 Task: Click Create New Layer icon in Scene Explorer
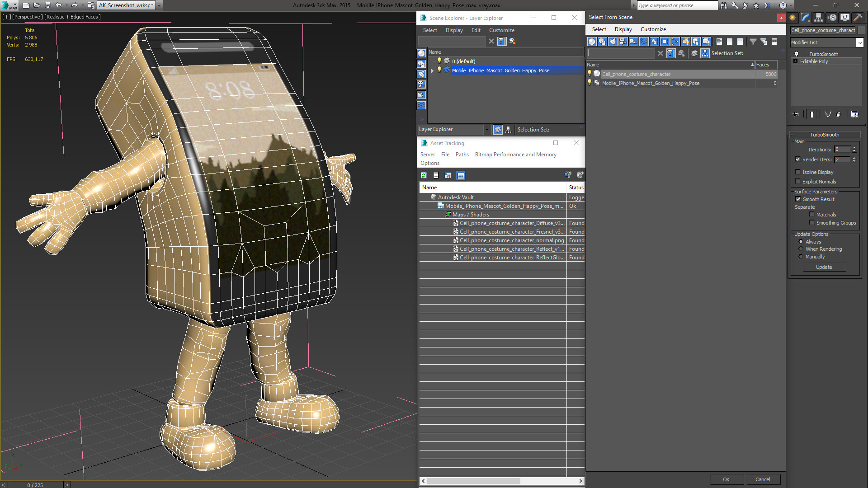tap(512, 41)
